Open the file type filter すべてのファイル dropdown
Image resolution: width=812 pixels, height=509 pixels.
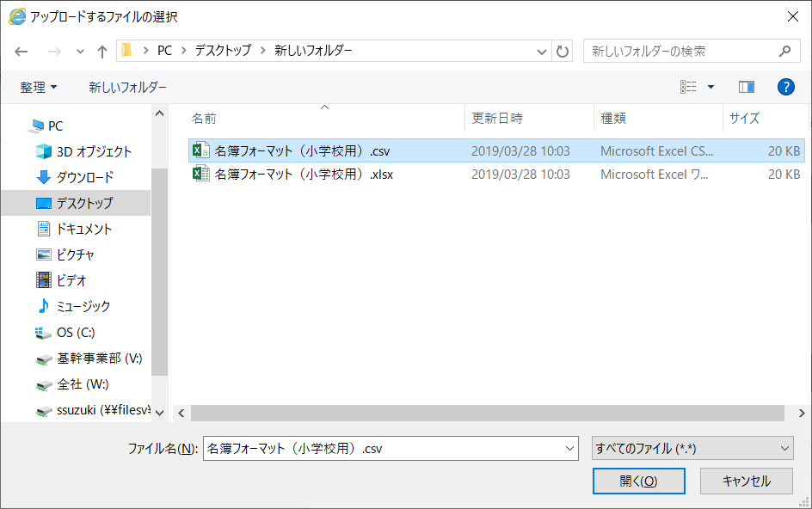(692, 448)
